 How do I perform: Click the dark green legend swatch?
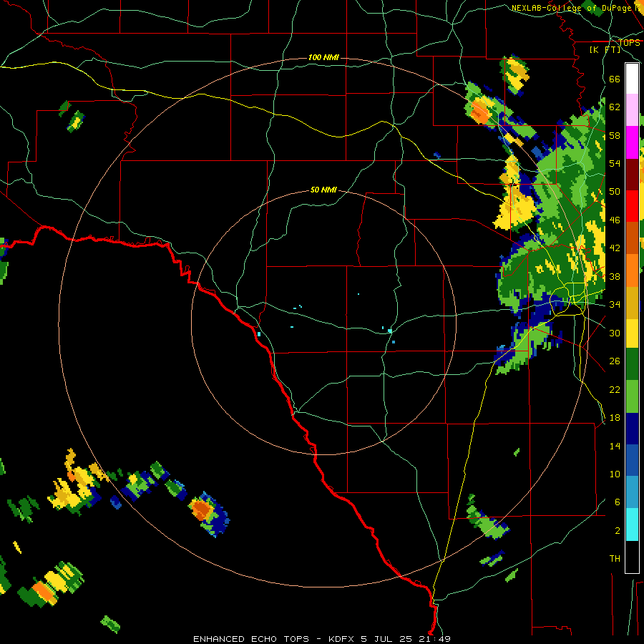coord(632,364)
